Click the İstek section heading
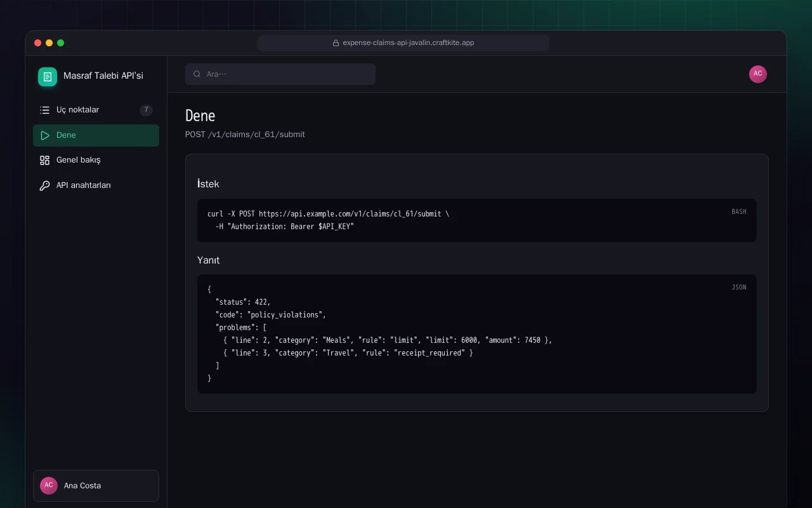This screenshot has height=508, width=812. click(208, 184)
